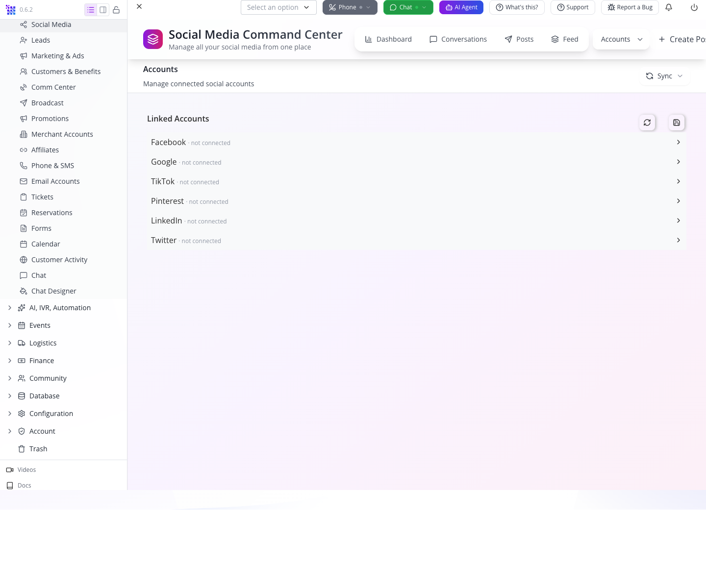Click the power logout icon

click(694, 7)
